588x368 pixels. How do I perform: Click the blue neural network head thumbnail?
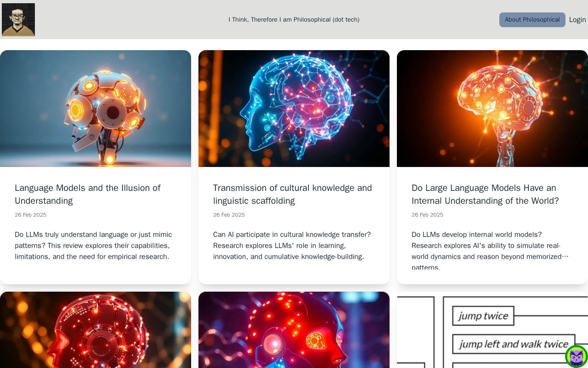click(x=294, y=109)
